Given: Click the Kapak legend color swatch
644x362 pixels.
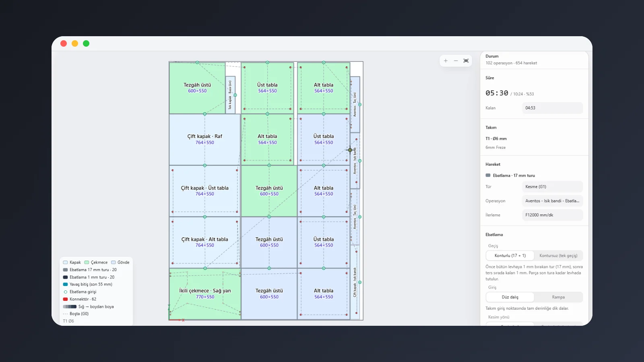Looking at the screenshot, I should point(66,262).
